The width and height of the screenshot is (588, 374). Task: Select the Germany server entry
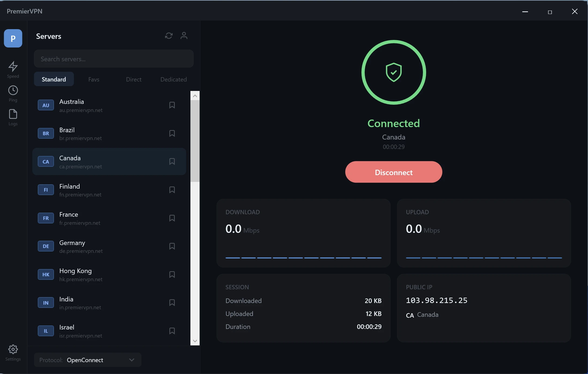tap(108, 246)
